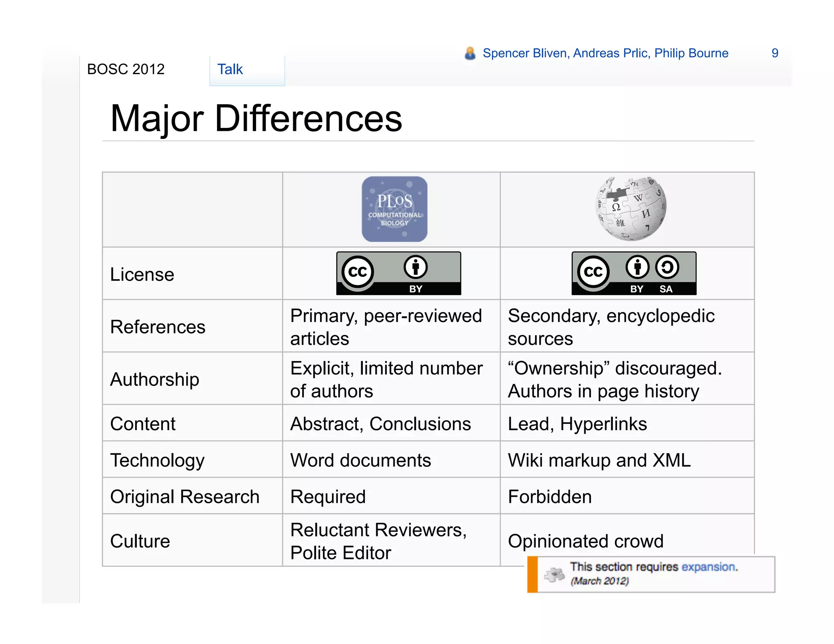Click the PLoS Computational Biology logo
Image resolution: width=834 pixels, height=644 pixels.
pyautogui.click(x=394, y=209)
